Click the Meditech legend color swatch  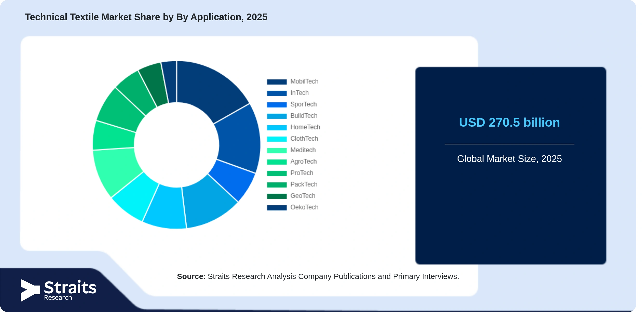[x=277, y=150]
